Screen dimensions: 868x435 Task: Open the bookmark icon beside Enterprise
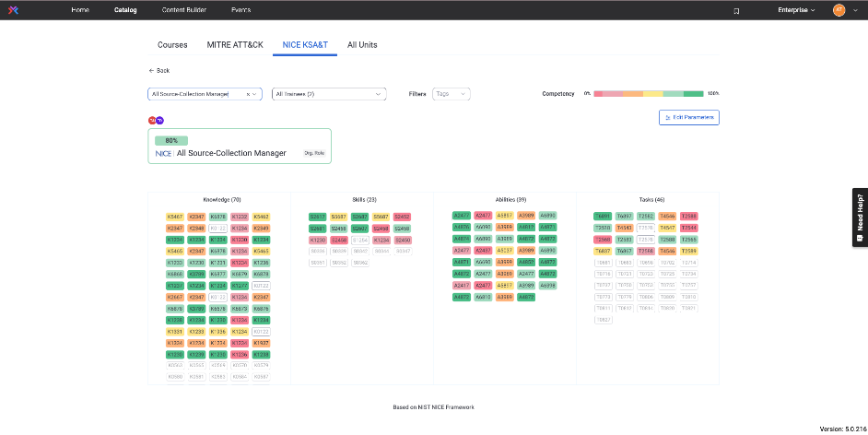(736, 10)
